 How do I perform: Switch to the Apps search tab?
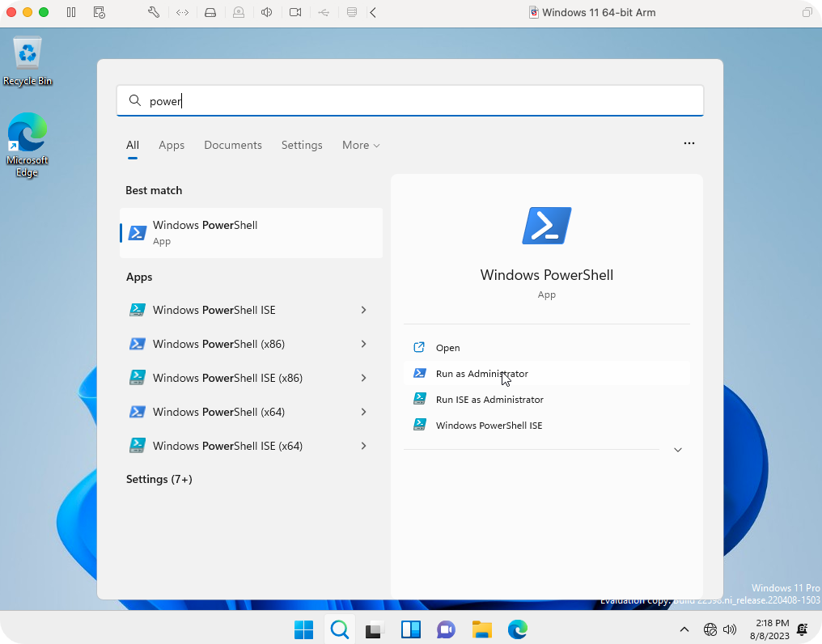click(172, 146)
